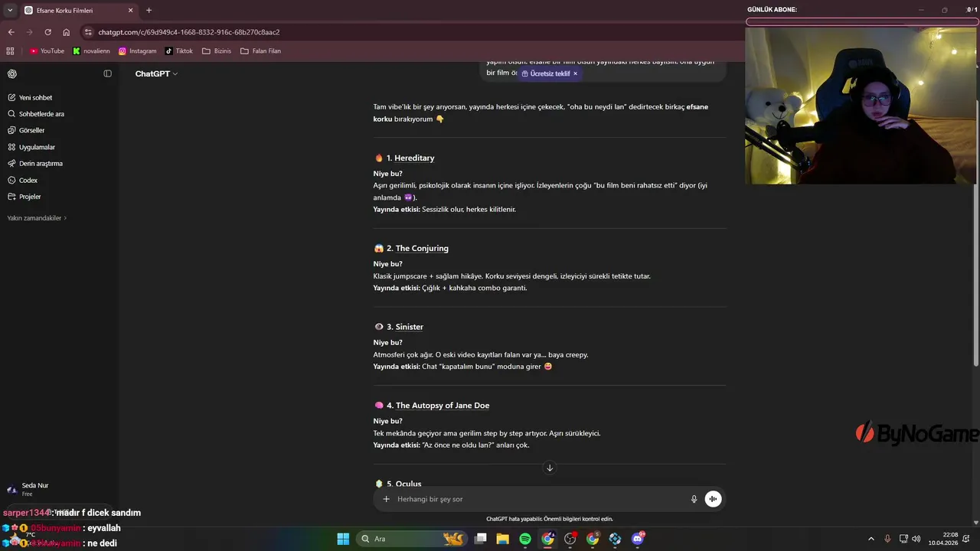Image resolution: width=980 pixels, height=551 pixels.
Task: Click the GÜNLÜK ABONE progress bar
Action: point(862,21)
